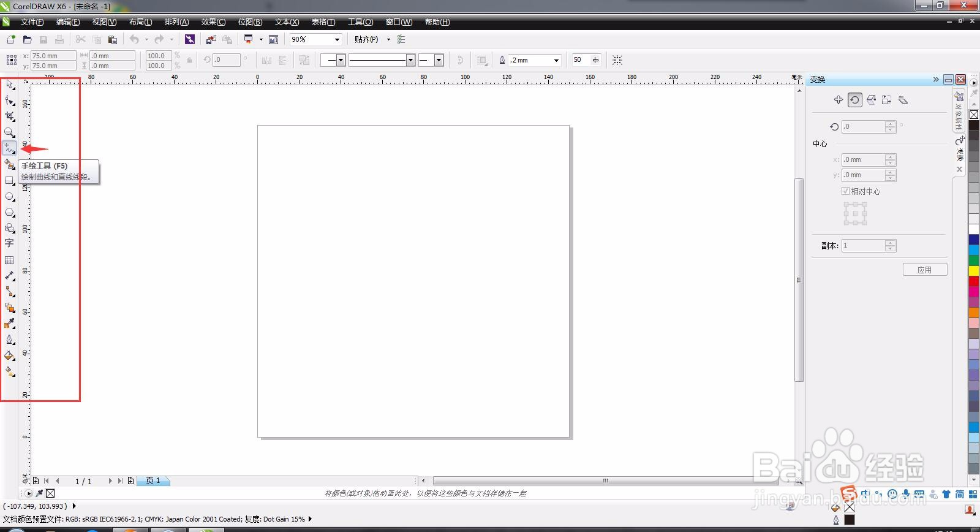Select the Polygon tool
The width and height of the screenshot is (980, 532).
(x=10, y=213)
